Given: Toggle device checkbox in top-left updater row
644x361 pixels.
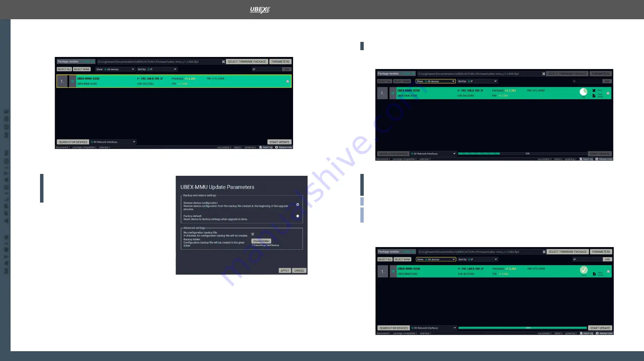Looking at the screenshot, I should [x=73, y=81].
